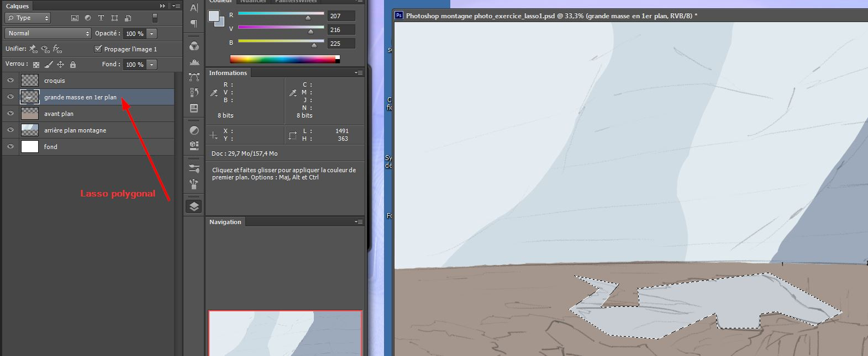Toggle visibility of avant plan layer
This screenshot has height=356, width=868.
click(x=10, y=114)
